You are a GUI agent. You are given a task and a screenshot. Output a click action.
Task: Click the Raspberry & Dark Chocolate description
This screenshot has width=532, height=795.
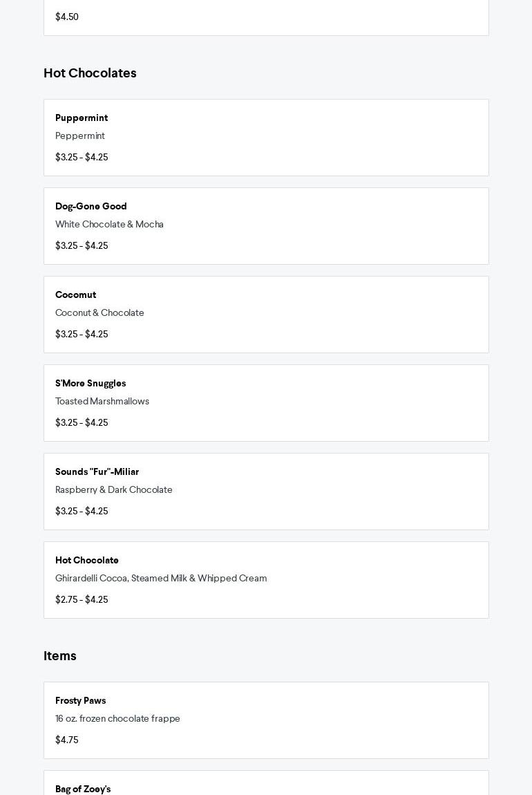[114, 489]
